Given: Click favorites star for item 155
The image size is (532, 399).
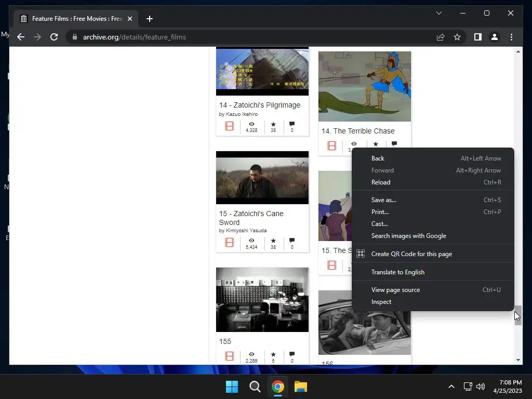Looking at the screenshot, I should [x=273, y=354].
